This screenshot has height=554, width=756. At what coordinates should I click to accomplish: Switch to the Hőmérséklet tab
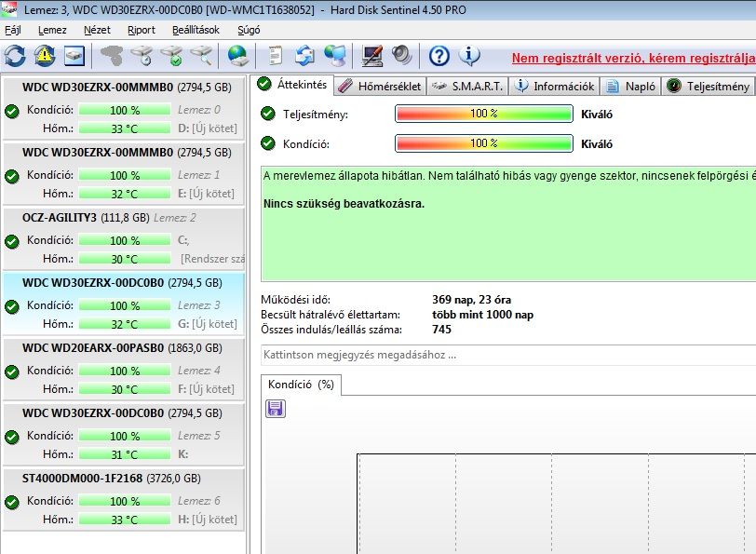click(380, 87)
